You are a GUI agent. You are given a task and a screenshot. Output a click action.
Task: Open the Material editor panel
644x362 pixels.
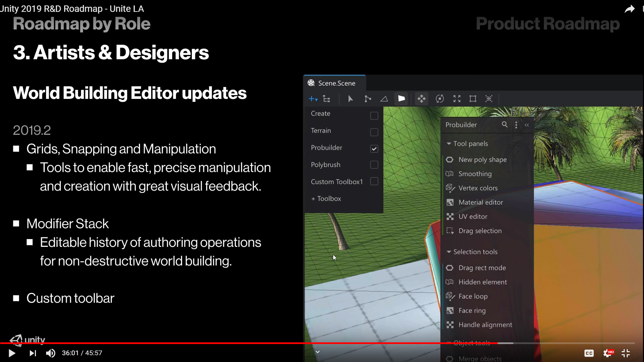(481, 202)
